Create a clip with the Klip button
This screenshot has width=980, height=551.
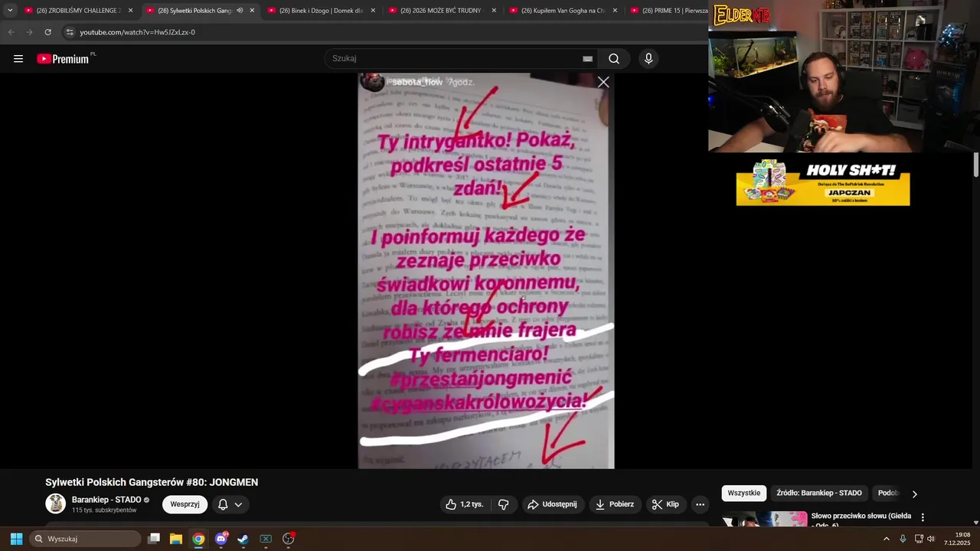pyautogui.click(x=665, y=504)
